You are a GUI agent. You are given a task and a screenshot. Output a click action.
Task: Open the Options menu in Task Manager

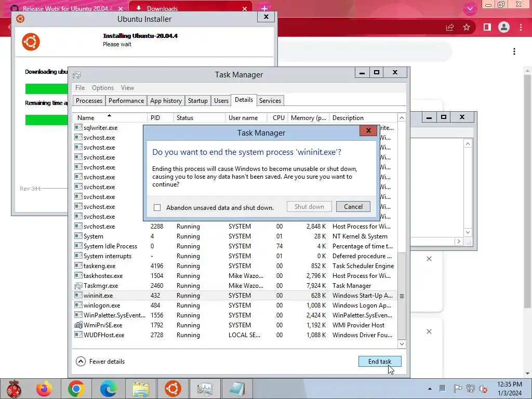[x=103, y=87]
